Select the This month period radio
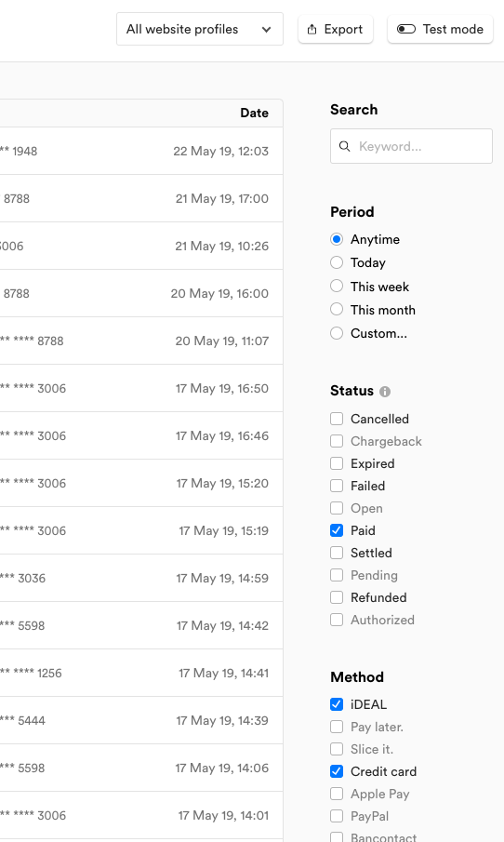This screenshot has height=842, width=504. coord(337,310)
